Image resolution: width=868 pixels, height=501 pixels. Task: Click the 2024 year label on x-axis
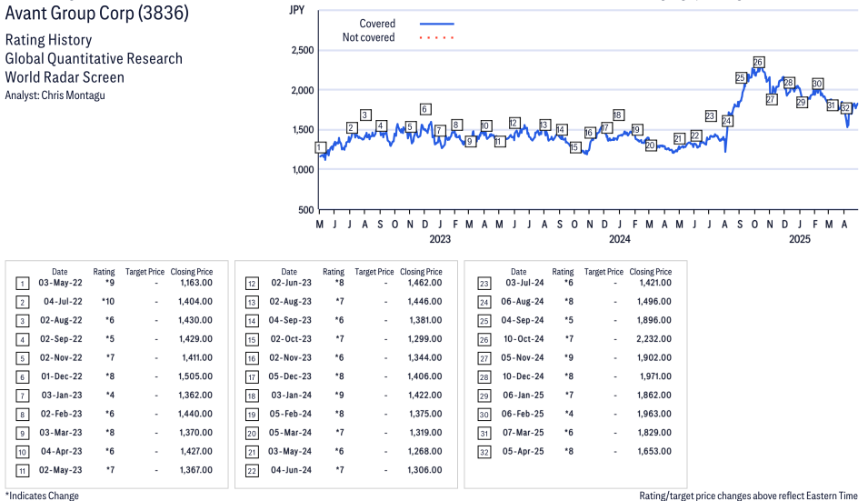[620, 239]
